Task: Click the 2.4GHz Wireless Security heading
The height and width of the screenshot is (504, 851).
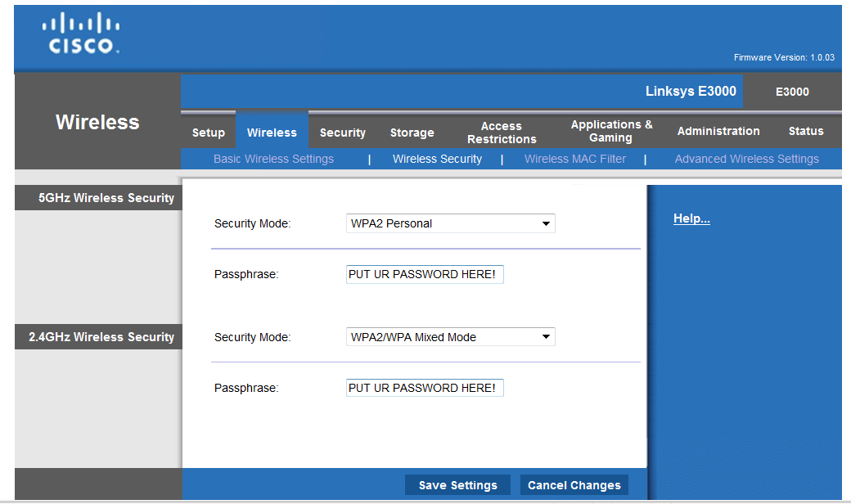Action: [x=101, y=337]
